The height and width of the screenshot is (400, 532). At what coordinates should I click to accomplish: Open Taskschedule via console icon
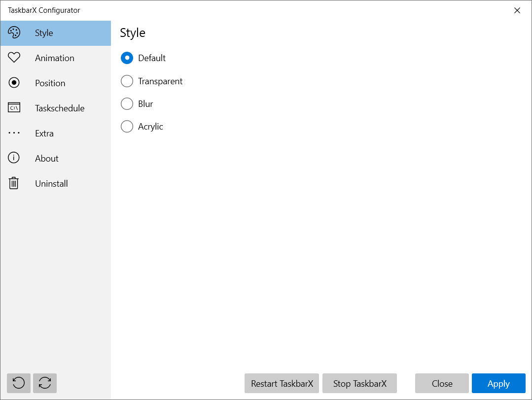(x=14, y=107)
